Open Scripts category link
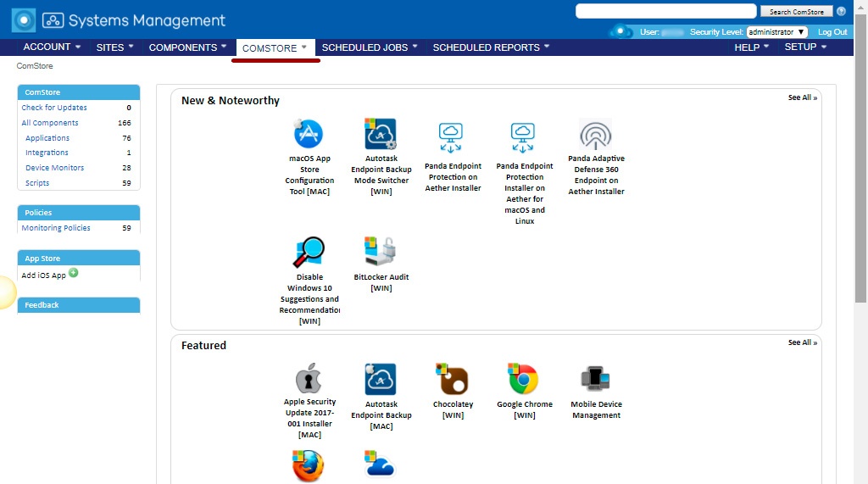Screen dimensions: 868x484 [37, 183]
